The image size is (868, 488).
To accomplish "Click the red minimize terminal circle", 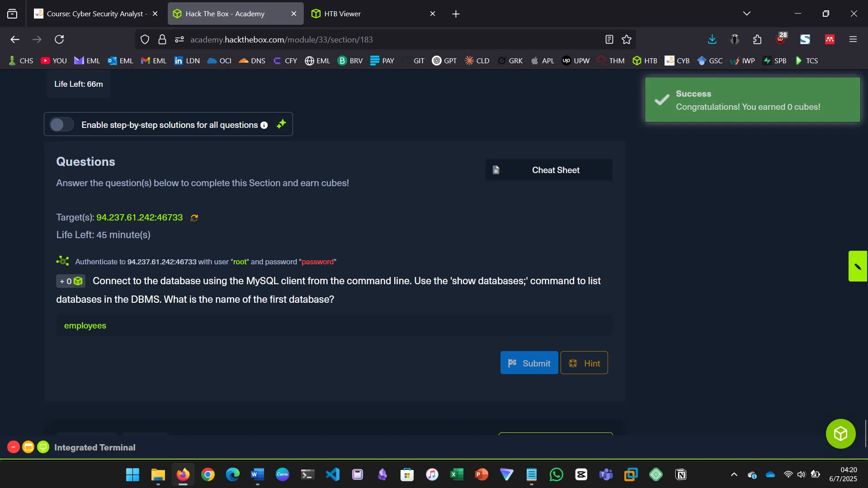I will point(14,447).
